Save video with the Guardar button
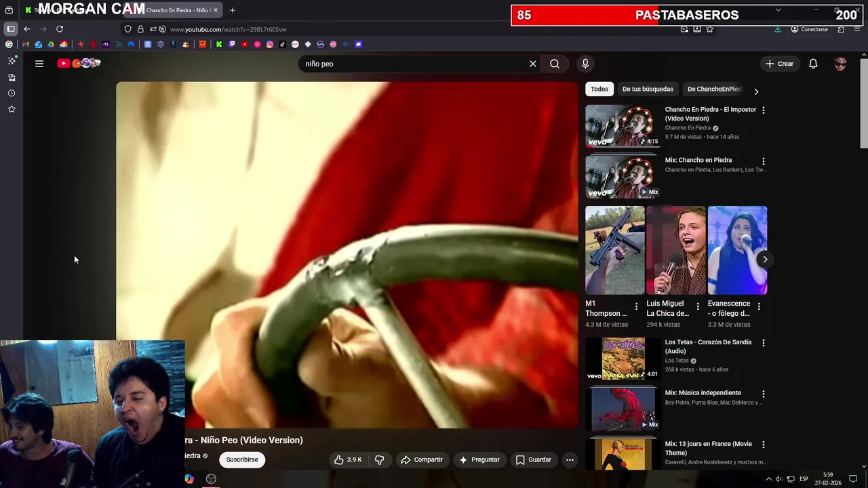Screen dimensions: 868x488 click(534, 460)
